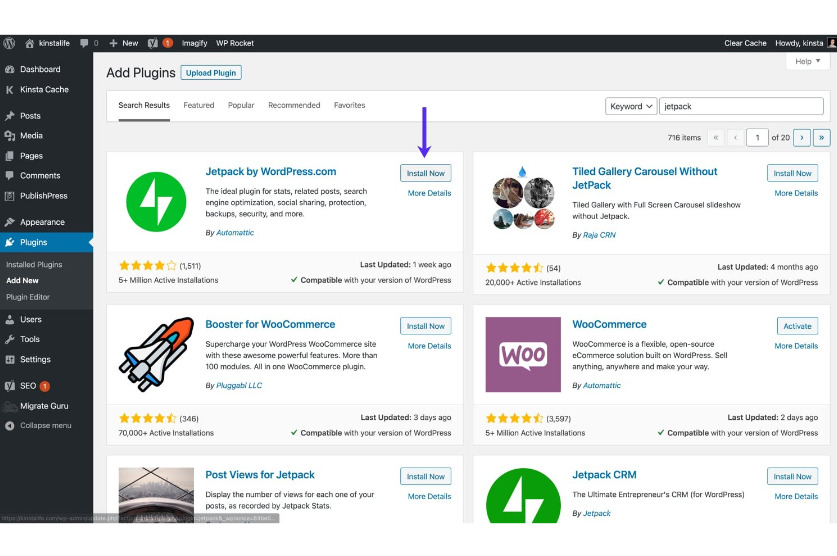The height and width of the screenshot is (556, 837).
Task: Open the comments bubble icon in admin bar
Action: click(x=86, y=43)
